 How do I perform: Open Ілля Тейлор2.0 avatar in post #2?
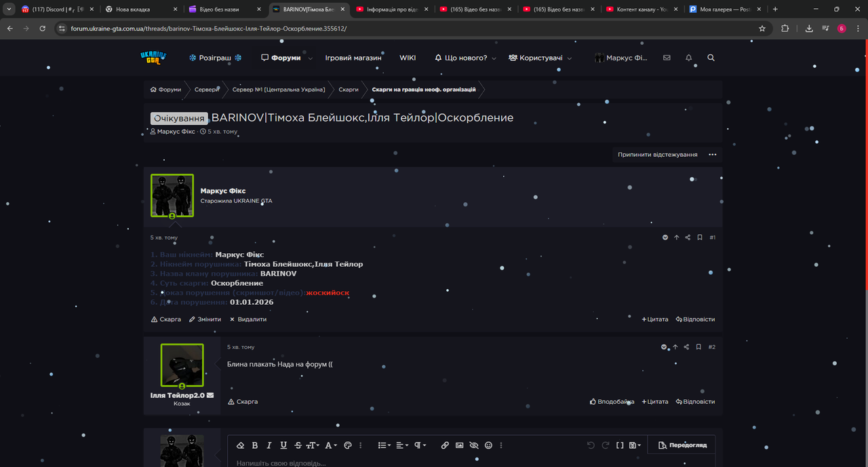(x=182, y=365)
